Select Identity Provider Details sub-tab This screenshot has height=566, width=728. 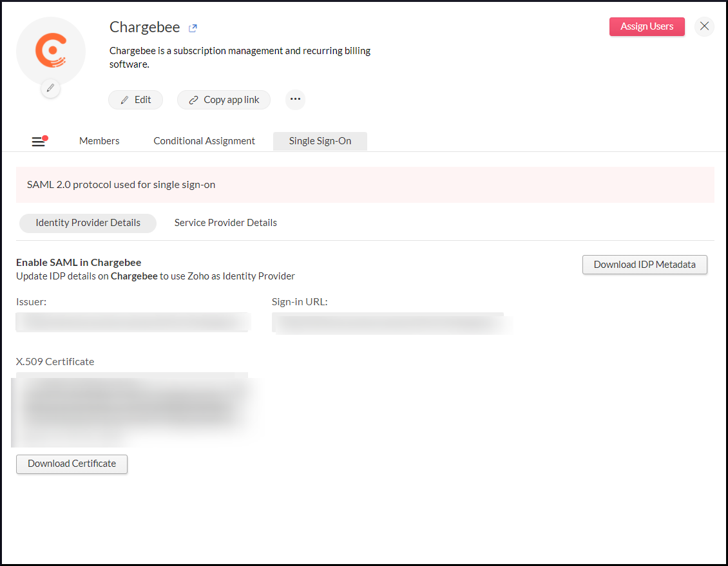click(88, 223)
